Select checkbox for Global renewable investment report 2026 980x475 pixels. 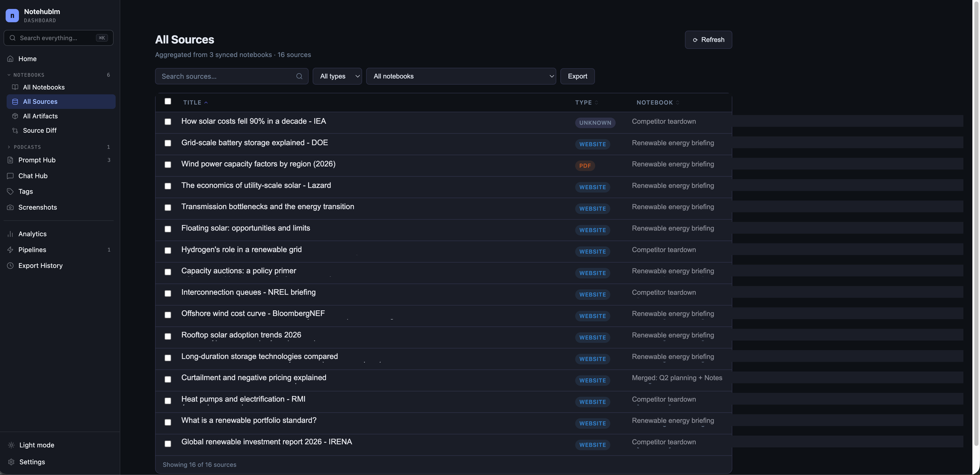[168, 444]
